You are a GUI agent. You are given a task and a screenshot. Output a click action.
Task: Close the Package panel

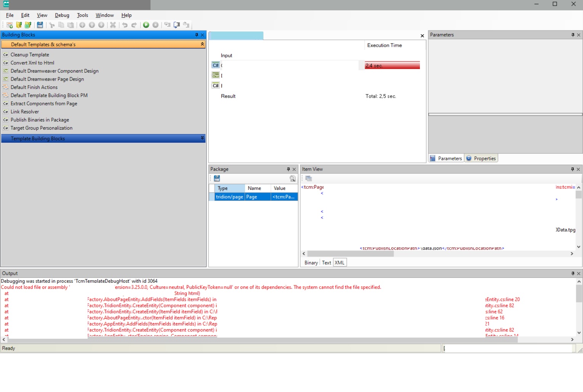(294, 169)
